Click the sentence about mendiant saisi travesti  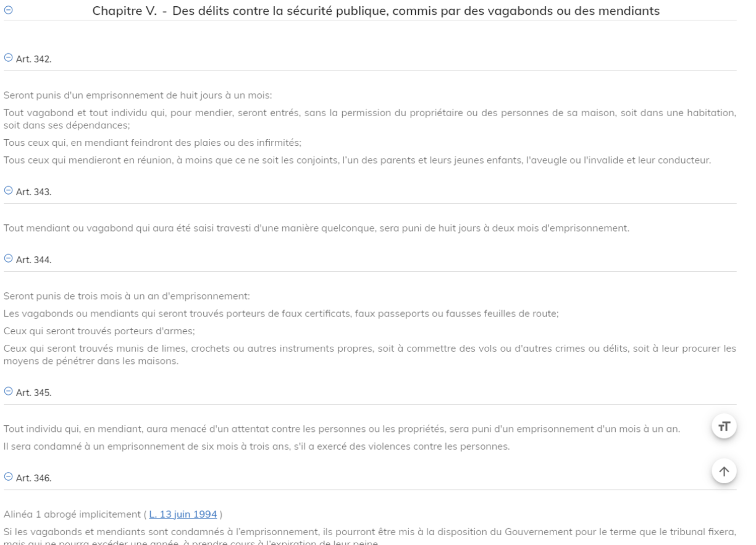tap(316, 228)
